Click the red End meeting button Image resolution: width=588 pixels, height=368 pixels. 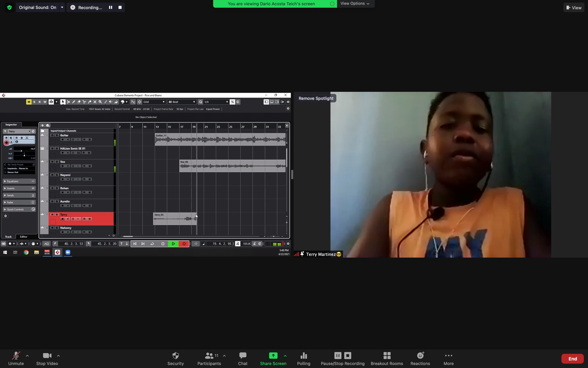(x=572, y=359)
